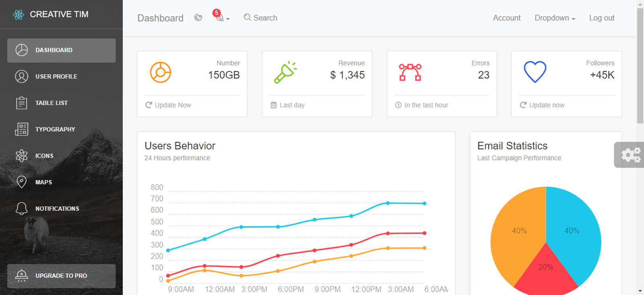Click the orange storage chart icon in Number card

tap(161, 72)
